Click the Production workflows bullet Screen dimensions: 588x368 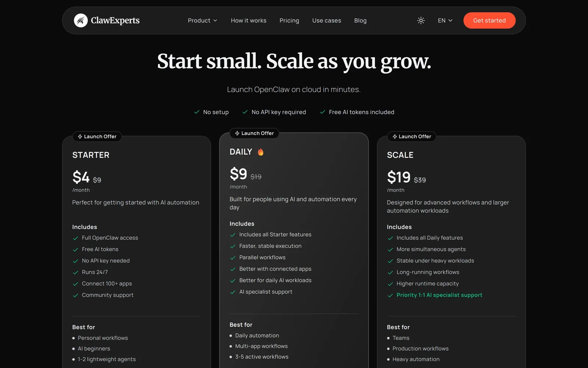tap(420, 348)
